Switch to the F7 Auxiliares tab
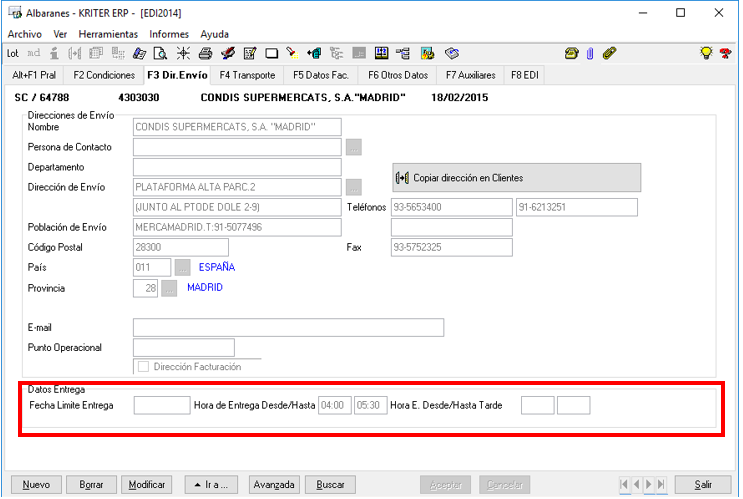The height and width of the screenshot is (499, 743). (471, 75)
